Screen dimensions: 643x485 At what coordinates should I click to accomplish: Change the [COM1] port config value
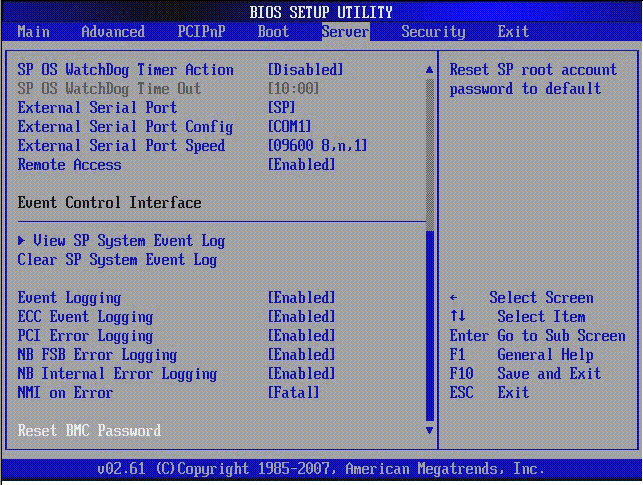(290, 127)
